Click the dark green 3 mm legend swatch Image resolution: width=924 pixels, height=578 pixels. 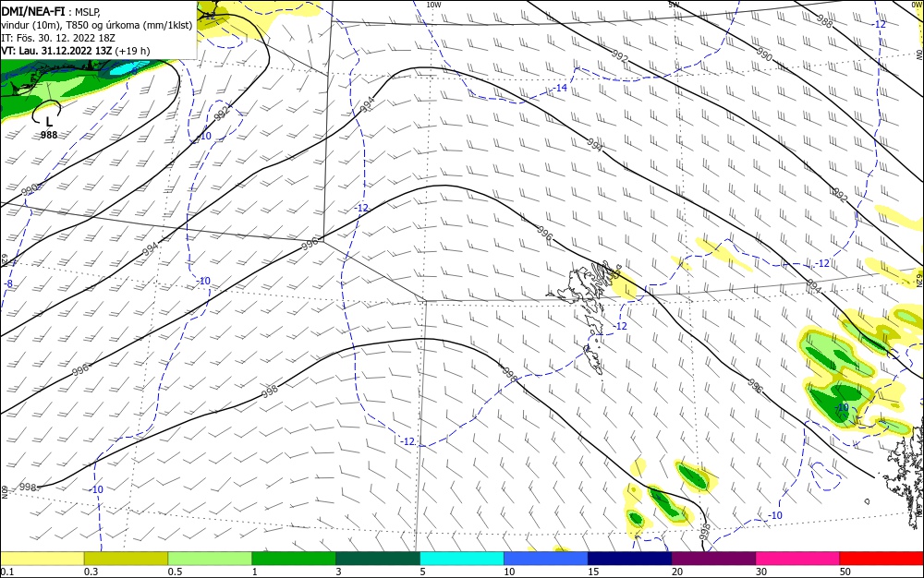coord(378,559)
